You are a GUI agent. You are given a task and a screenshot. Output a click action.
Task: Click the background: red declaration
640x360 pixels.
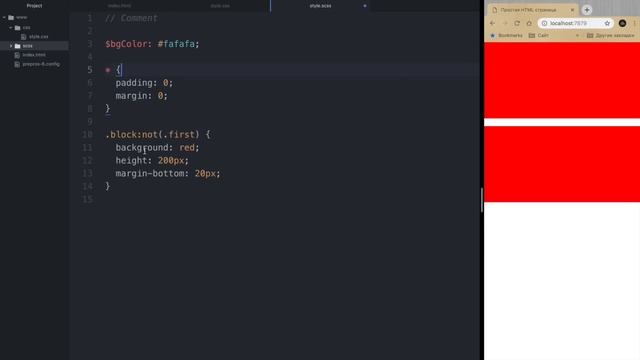pyautogui.click(x=157, y=148)
